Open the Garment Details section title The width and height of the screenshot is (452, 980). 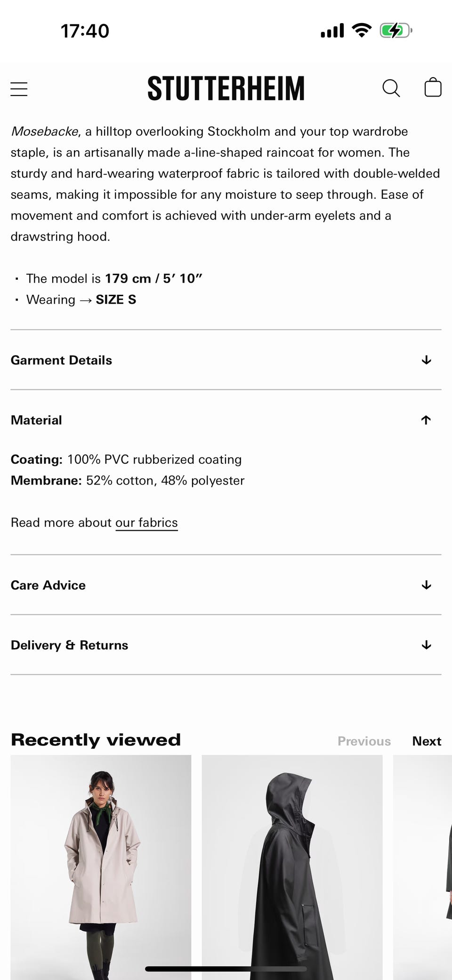click(x=61, y=360)
